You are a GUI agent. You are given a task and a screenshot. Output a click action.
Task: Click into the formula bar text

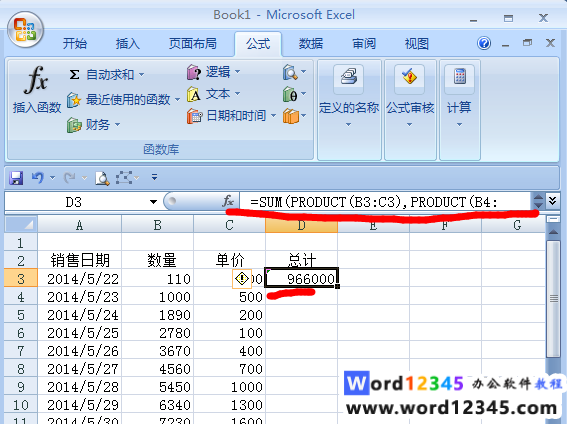(x=385, y=202)
